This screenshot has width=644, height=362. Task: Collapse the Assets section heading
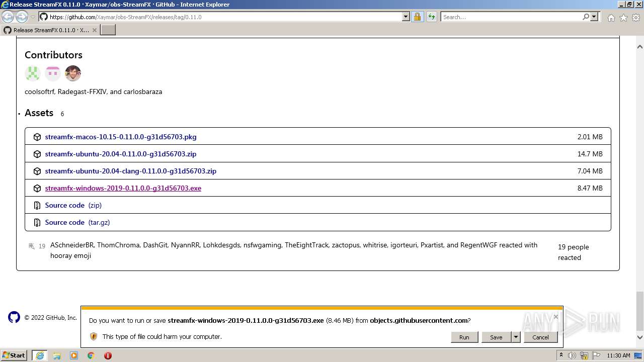point(39,113)
